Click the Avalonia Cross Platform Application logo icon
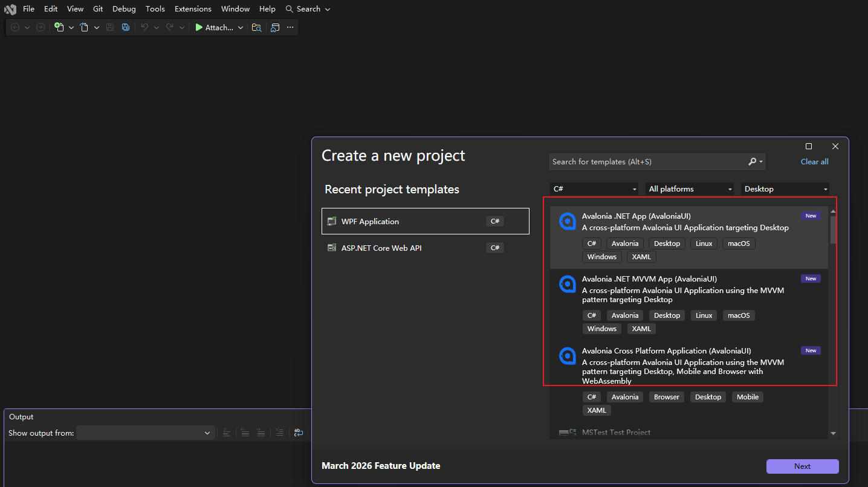868x487 pixels. click(568, 356)
